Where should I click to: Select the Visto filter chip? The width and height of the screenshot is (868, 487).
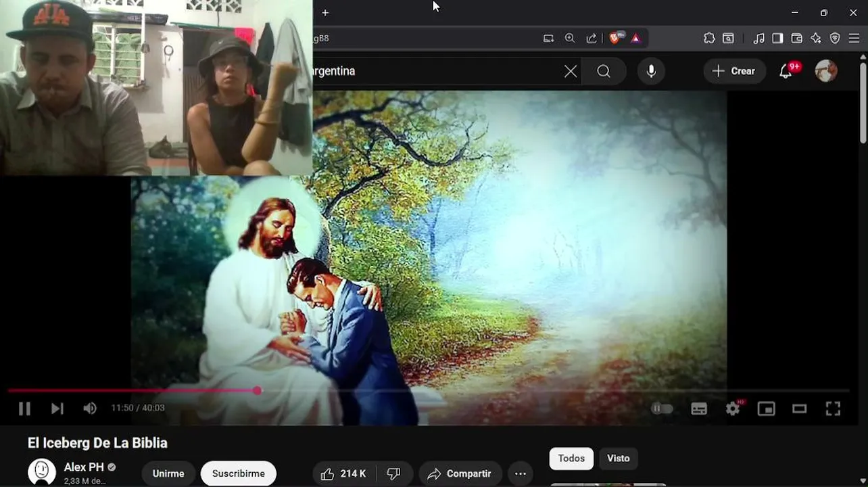[618, 459]
